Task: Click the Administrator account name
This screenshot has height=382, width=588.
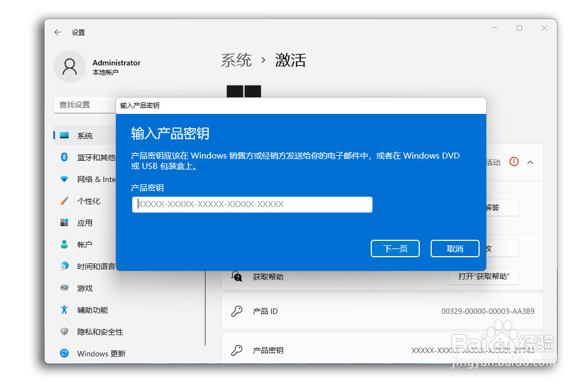Action: point(117,63)
